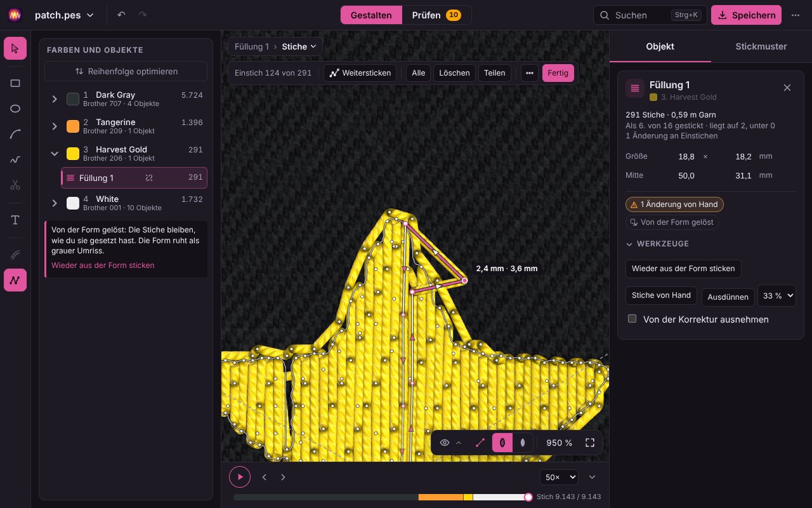This screenshot has width=812, height=508.
Task: Click the Tangerine color swatch
Action: pyautogui.click(x=73, y=126)
